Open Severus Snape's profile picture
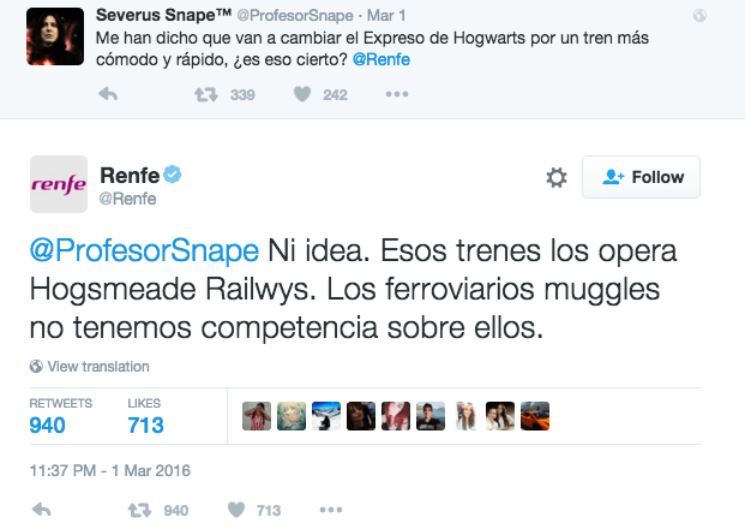 [55, 36]
